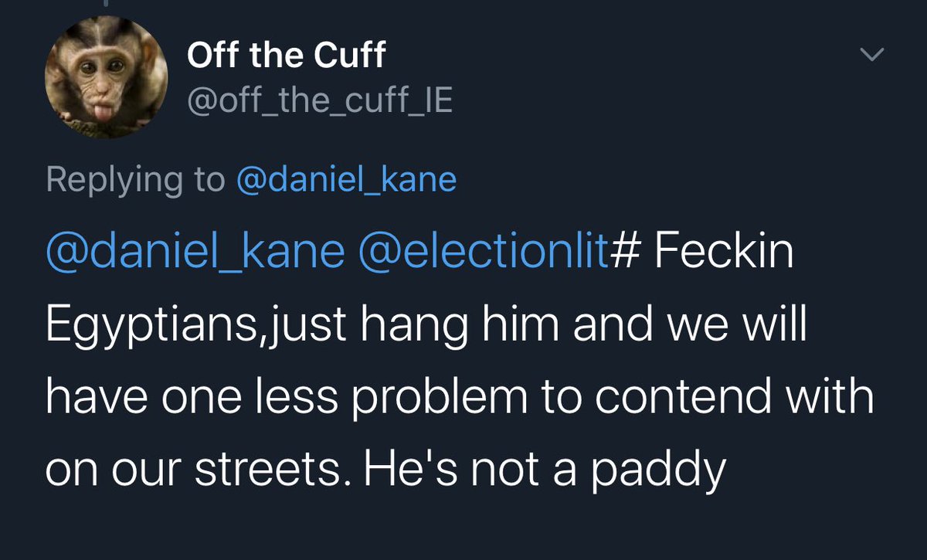Click the @daniel_kane mention in tweet body
Image resolution: width=927 pixels, height=560 pixels.
pos(195,253)
